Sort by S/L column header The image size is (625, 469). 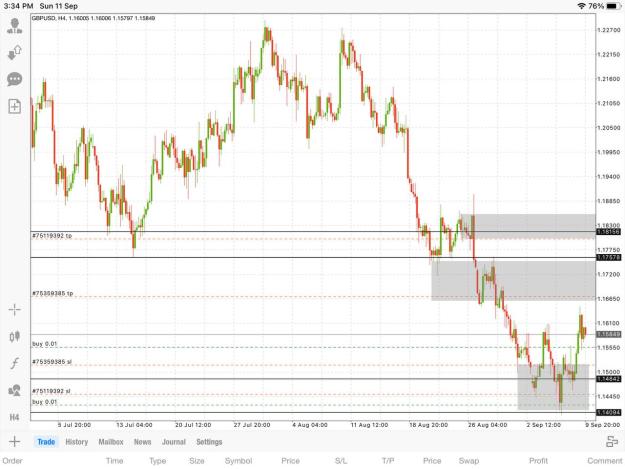340,461
